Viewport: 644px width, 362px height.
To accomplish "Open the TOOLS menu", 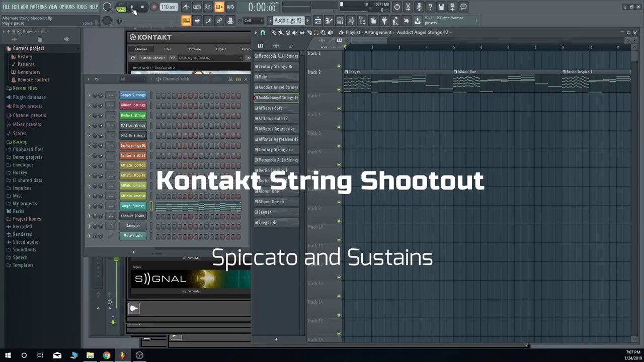I will [82, 7].
